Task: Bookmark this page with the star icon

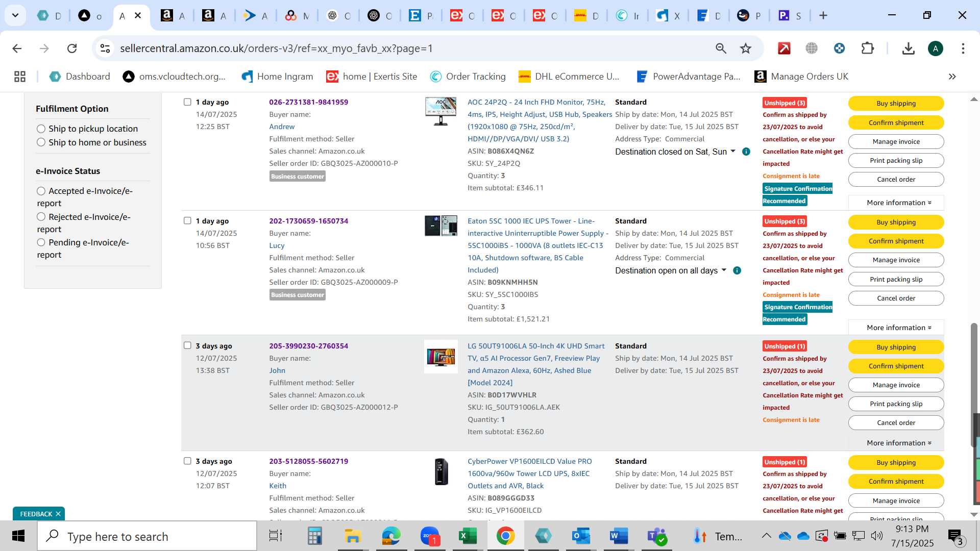Action: [746, 48]
